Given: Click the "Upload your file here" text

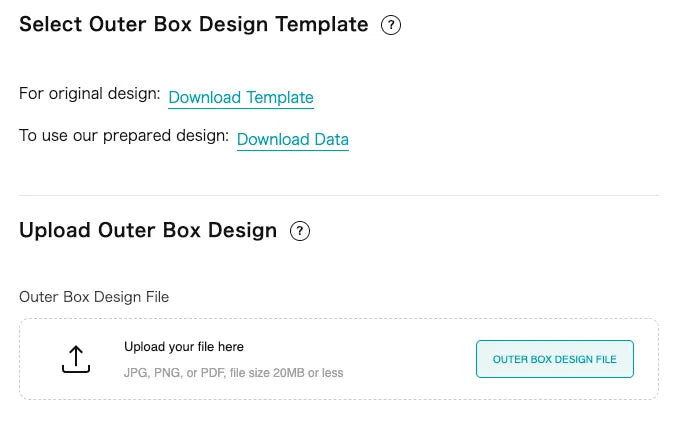Looking at the screenshot, I should [184, 347].
